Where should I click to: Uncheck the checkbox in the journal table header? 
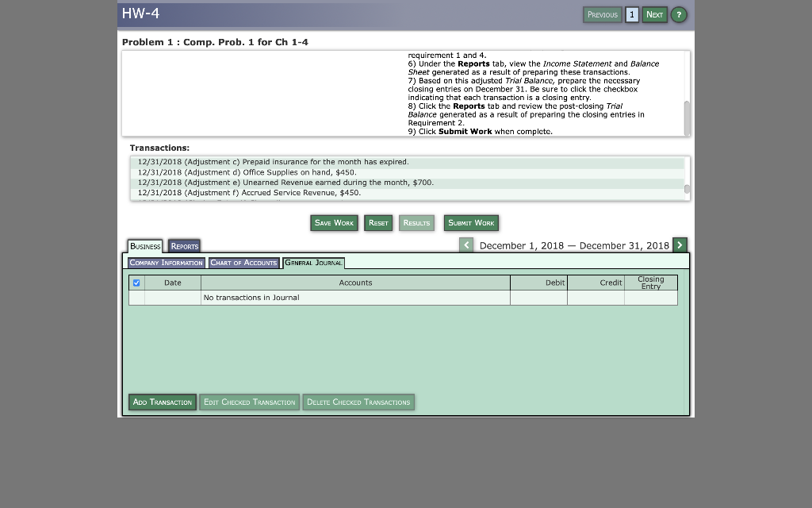[136, 282]
